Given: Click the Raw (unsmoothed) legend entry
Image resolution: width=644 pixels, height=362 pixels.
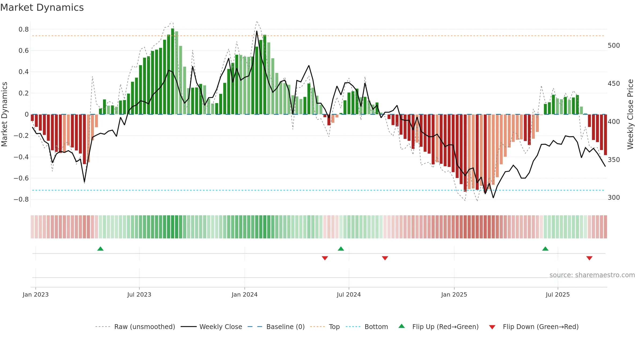Looking at the screenshot, I should point(135,327).
